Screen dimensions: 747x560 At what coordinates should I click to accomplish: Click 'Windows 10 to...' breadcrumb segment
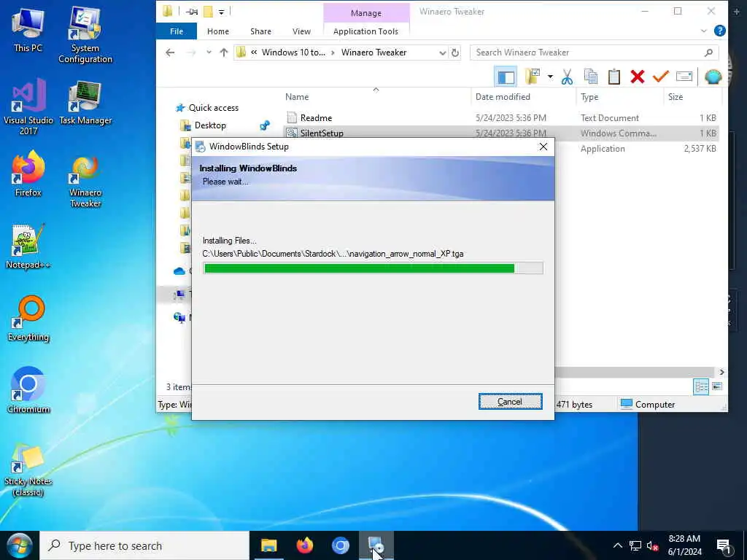pos(293,52)
